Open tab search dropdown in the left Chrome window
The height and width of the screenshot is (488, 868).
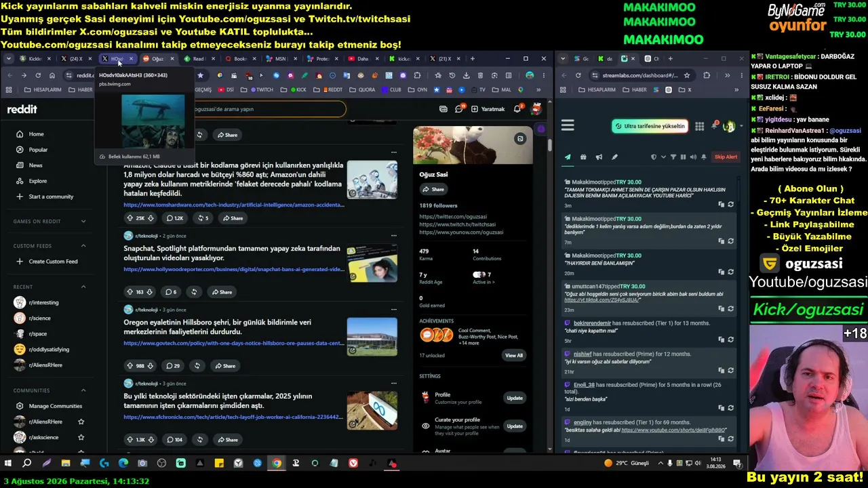[9, 59]
